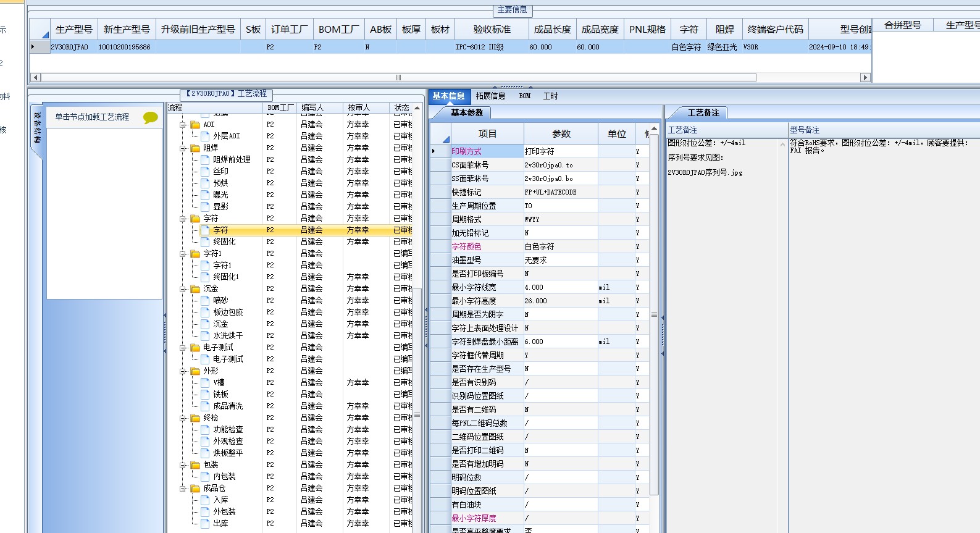
Task: Switch to the 拓展信息 tab
Action: click(491, 96)
